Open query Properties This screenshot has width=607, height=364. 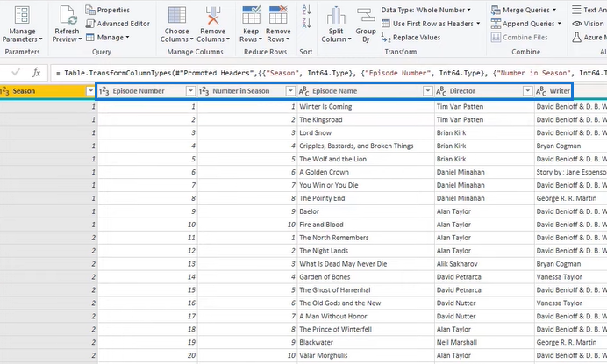tap(108, 10)
